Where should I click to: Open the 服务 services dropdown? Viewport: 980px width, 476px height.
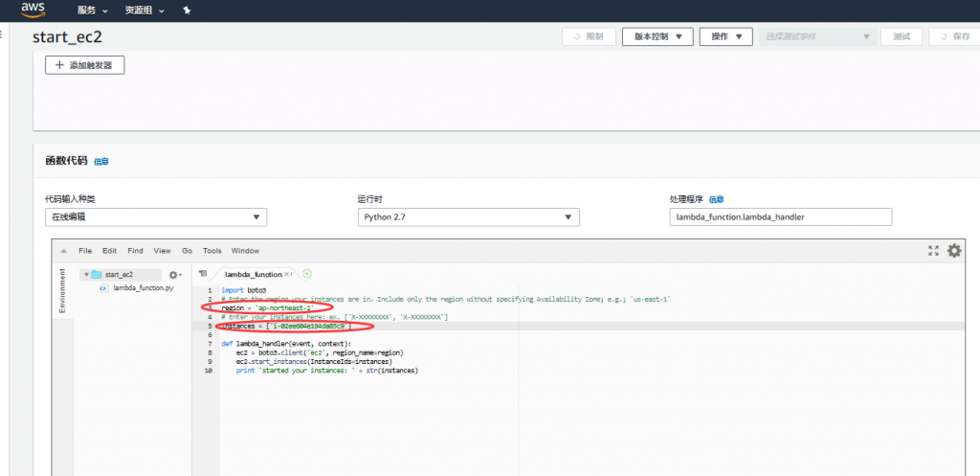(91, 10)
